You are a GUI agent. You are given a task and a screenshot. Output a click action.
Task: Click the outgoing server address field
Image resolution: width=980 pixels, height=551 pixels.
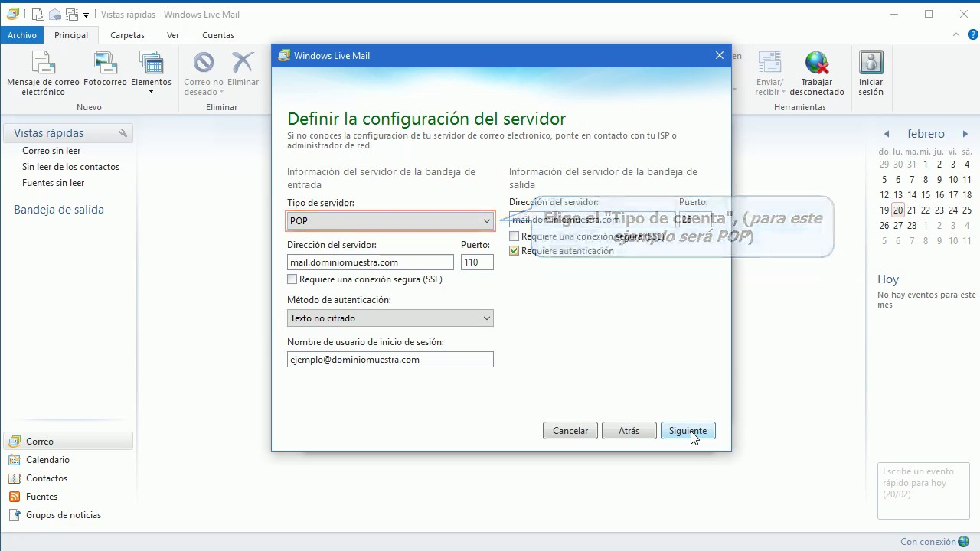(592, 220)
